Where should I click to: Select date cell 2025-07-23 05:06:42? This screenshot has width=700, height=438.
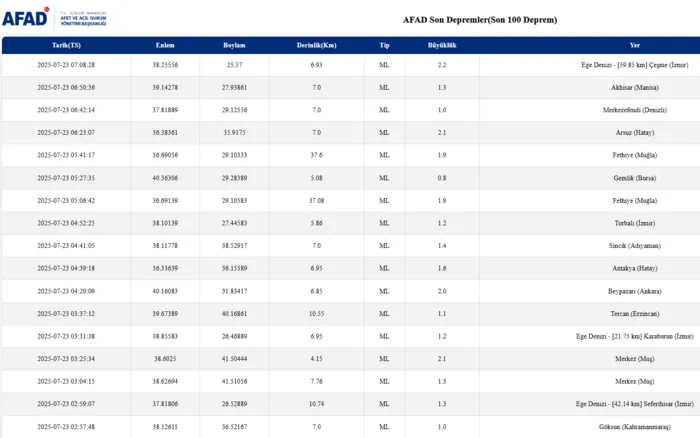[66, 200]
